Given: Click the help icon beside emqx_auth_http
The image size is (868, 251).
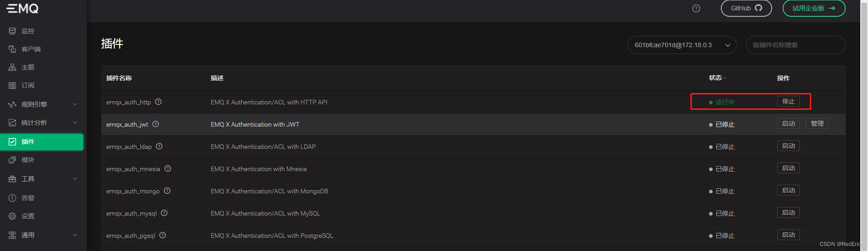Looking at the screenshot, I should pos(158,102).
